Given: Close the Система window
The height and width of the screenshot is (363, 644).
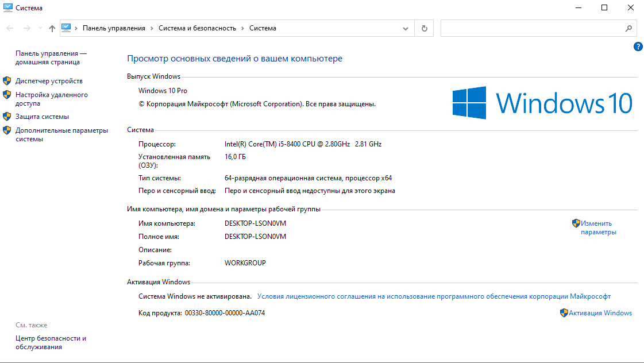Looking at the screenshot, I should coord(630,8).
